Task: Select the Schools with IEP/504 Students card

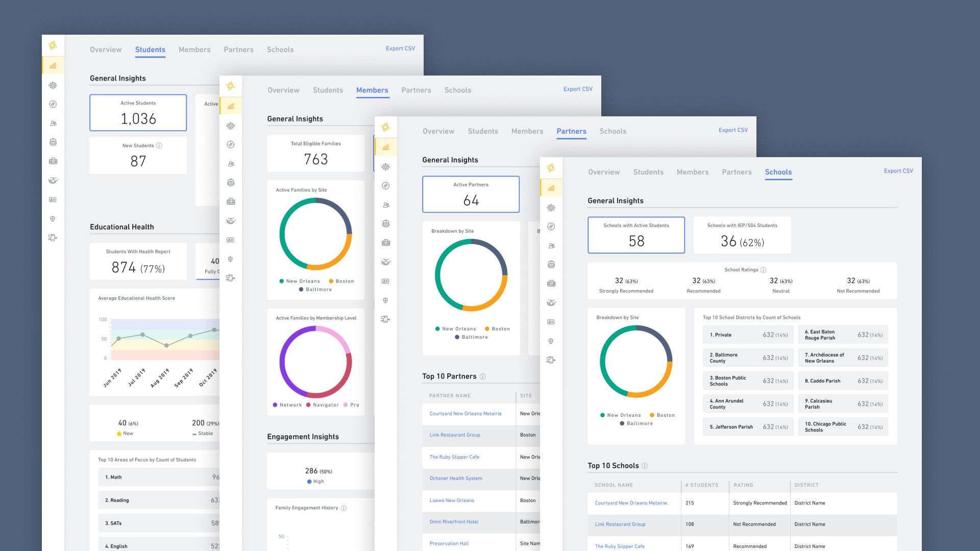Action: click(x=742, y=235)
